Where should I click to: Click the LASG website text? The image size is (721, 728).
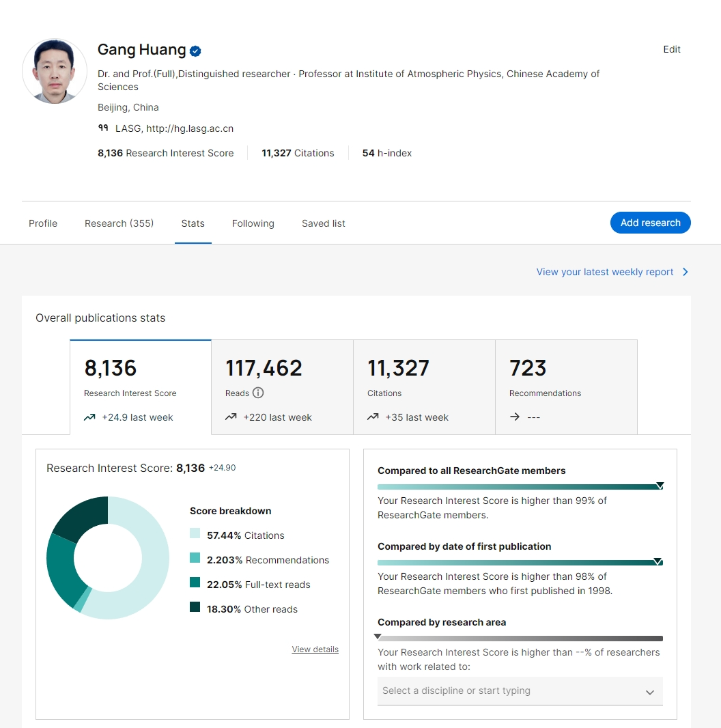click(175, 128)
